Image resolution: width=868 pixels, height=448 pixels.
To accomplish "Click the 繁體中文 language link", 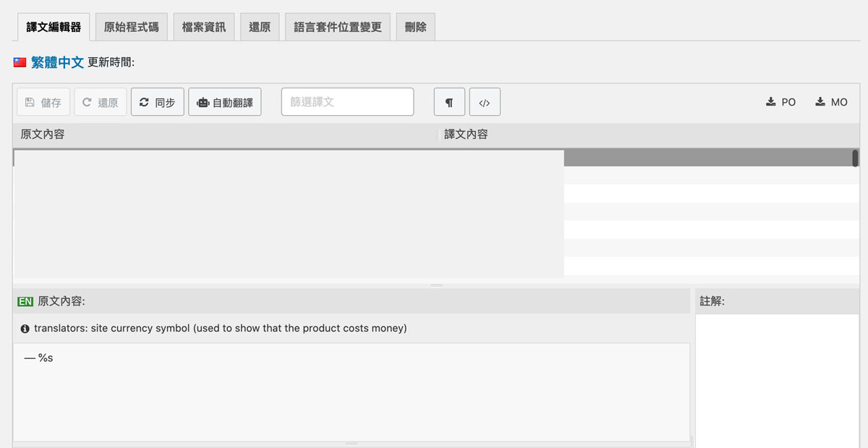I will pyautogui.click(x=57, y=62).
